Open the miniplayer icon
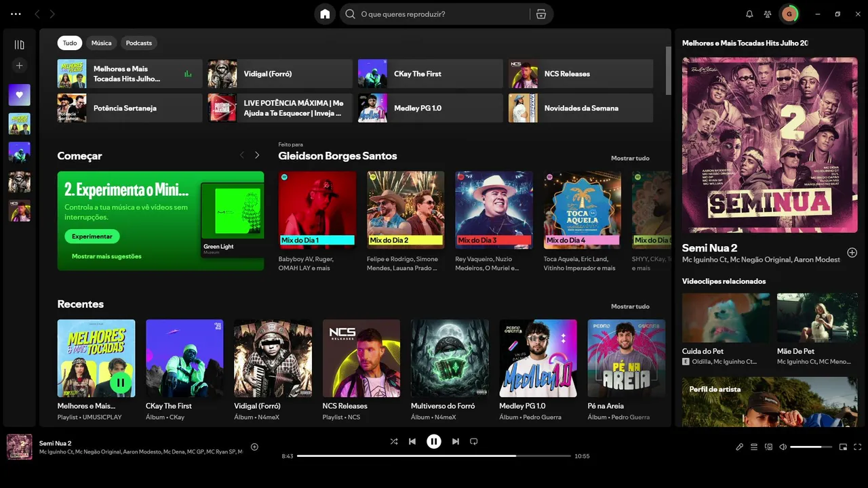Image resolution: width=868 pixels, height=488 pixels. (844, 447)
